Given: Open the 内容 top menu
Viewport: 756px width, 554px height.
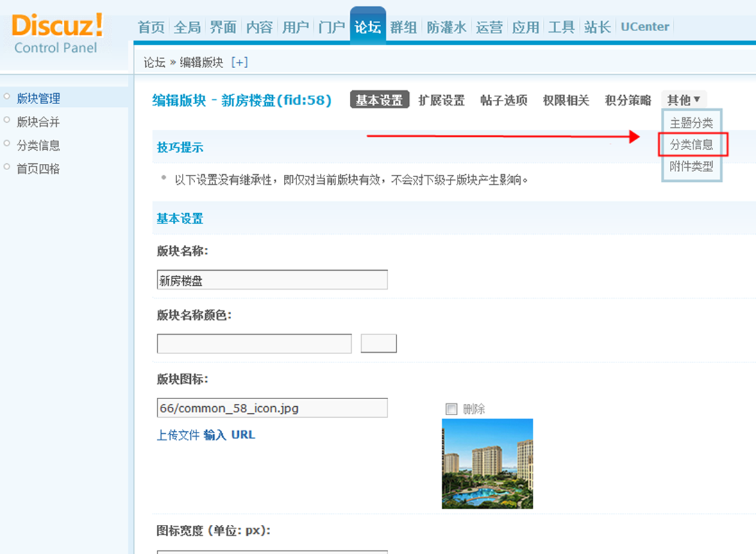Looking at the screenshot, I should pyautogui.click(x=260, y=28).
